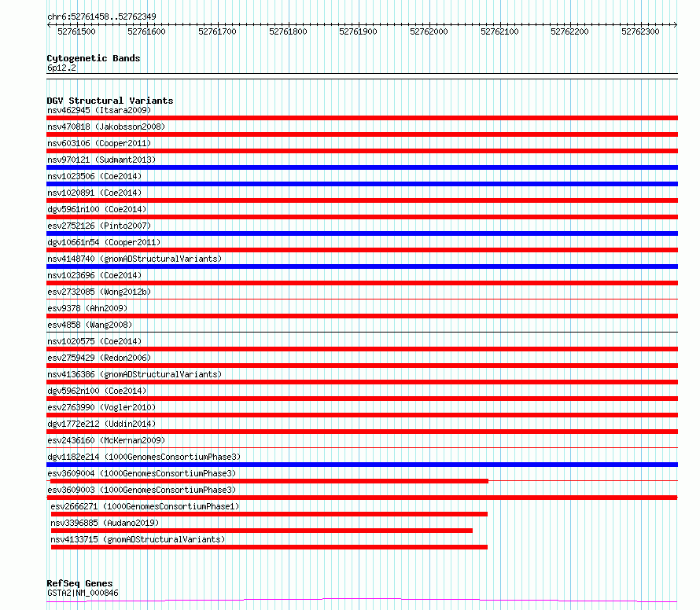Screen dimensions: 700x610
Task: Select the nsv1023696 (Coe2014) label
Action: (94, 275)
